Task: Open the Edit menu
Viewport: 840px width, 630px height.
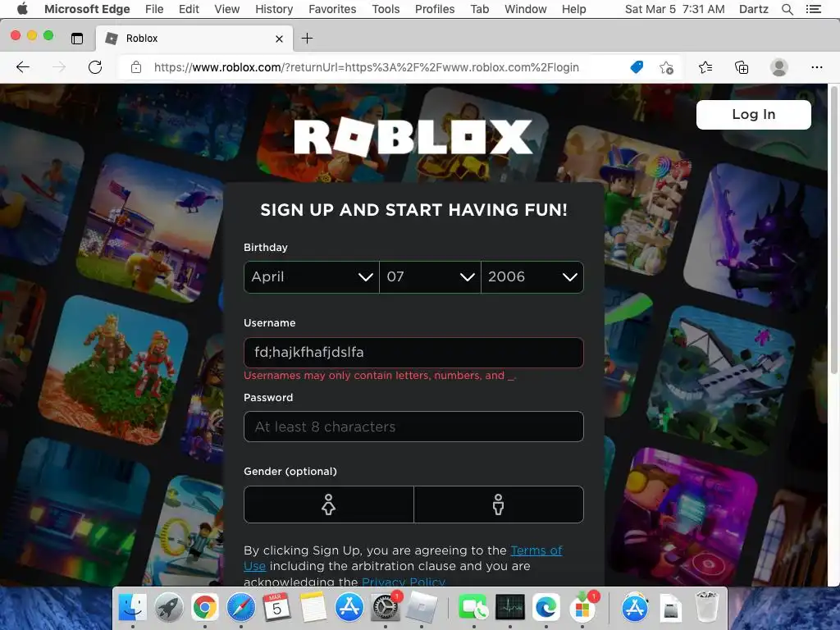Action: pos(189,9)
